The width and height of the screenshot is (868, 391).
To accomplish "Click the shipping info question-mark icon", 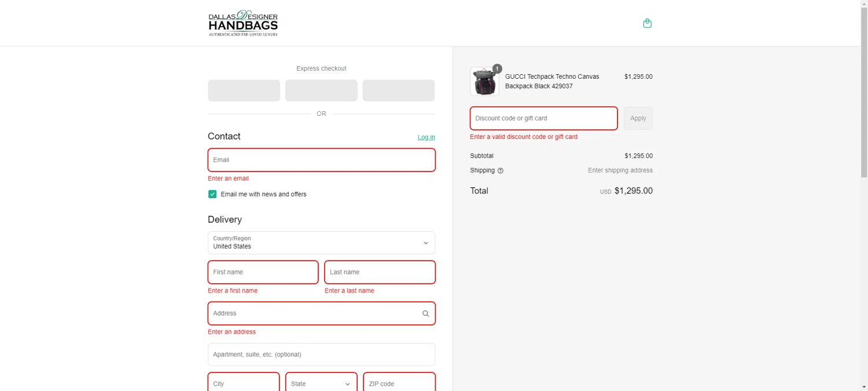I will click(501, 171).
